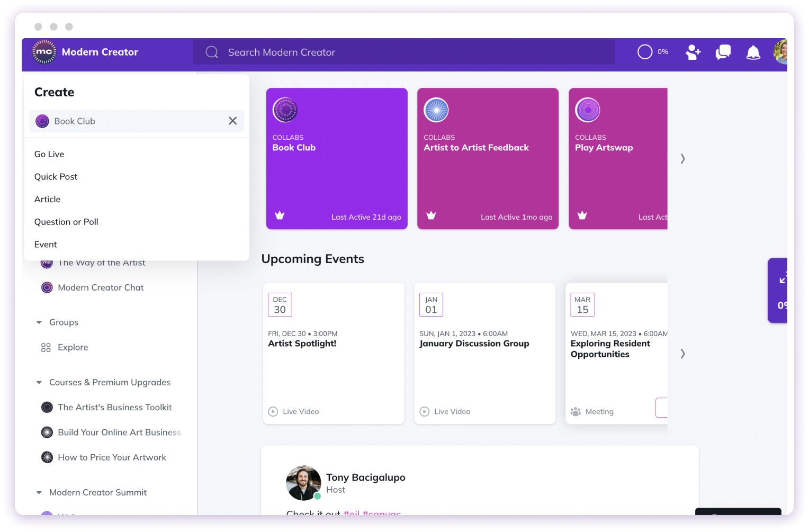Open the Book Club selector field
Image resolution: width=809 pixels, height=532 pixels.
(x=137, y=121)
